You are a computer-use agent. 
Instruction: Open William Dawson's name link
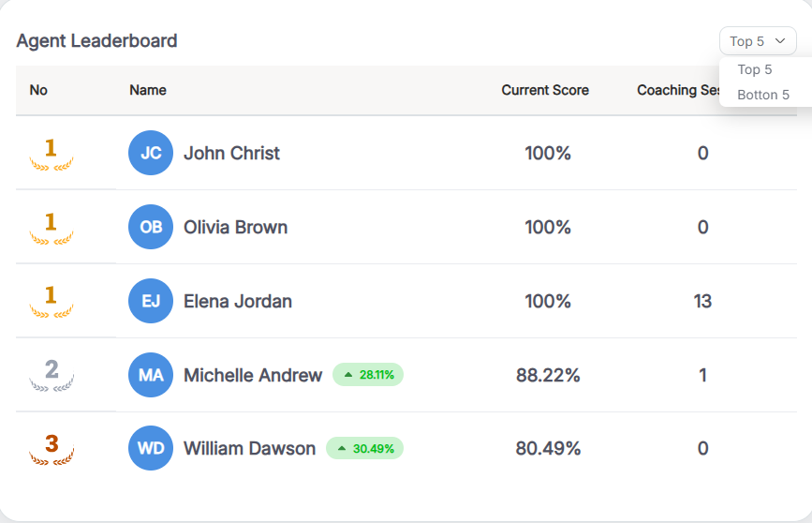click(249, 448)
